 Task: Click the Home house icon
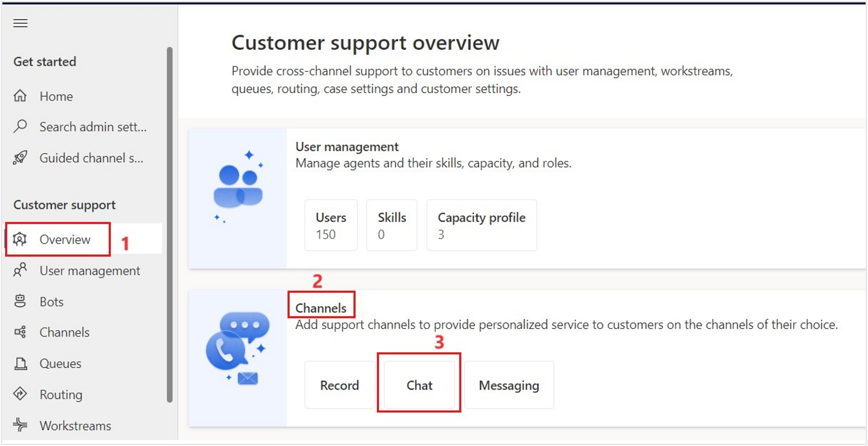tap(20, 96)
